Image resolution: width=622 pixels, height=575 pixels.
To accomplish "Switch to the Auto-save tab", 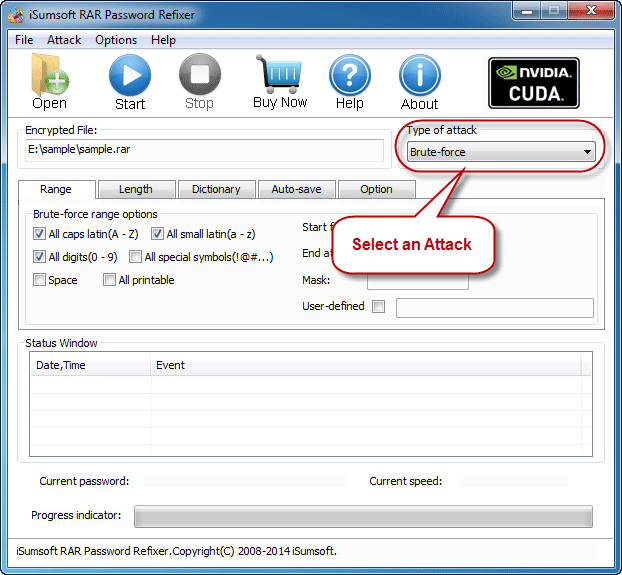I will [296, 189].
